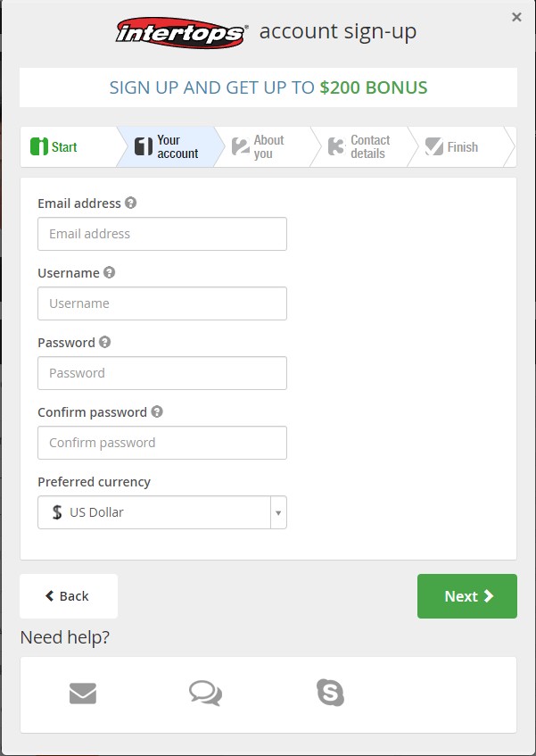Show help tooltip for Confirm password

coord(157,411)
